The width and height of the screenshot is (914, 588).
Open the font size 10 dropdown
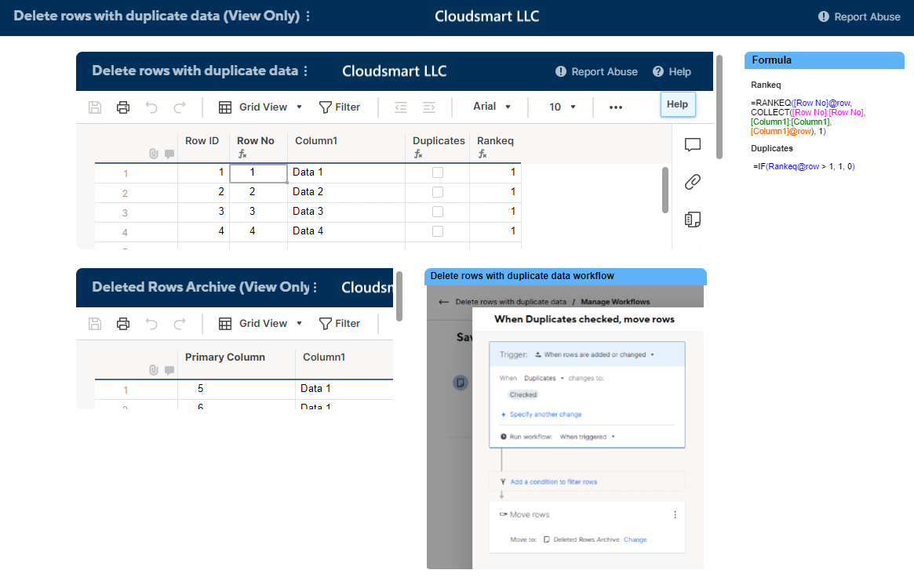coord(563,107)
